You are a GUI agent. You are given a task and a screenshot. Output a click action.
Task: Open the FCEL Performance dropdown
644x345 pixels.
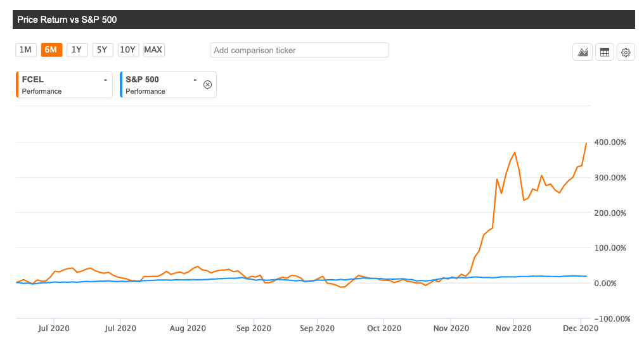(42, 91)
